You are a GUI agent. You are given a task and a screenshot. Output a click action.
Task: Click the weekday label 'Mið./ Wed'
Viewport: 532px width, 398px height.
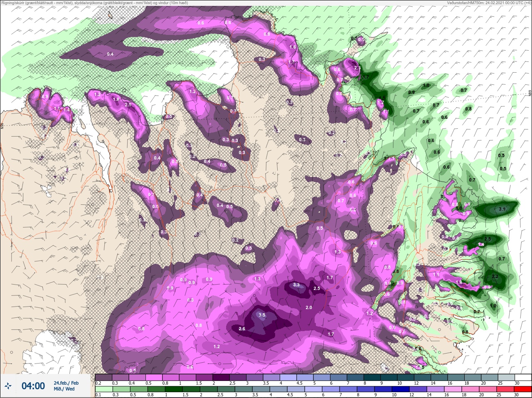[x=64, y=389]
